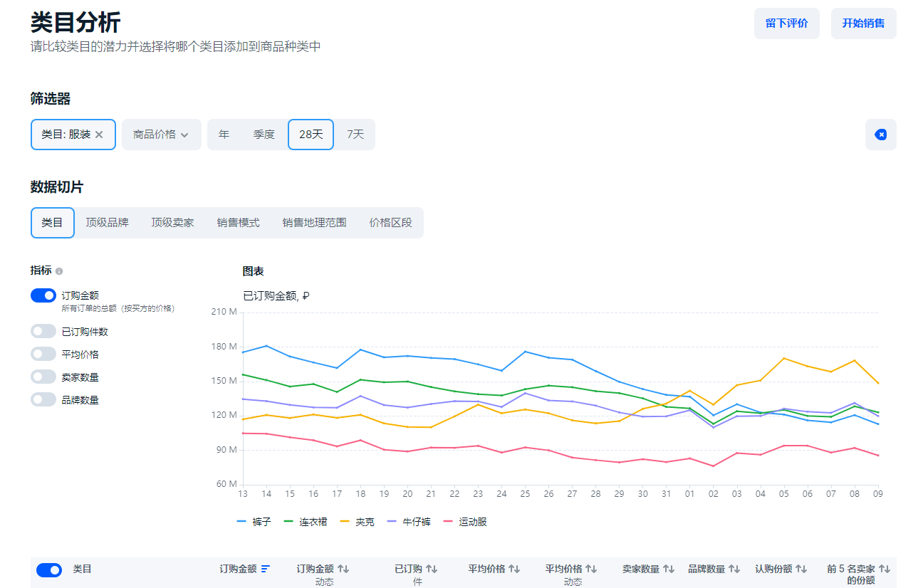This screenshot has height=588, width=923.
Task: Sort by 认购份额 column arrows
Action: [801, 569]
